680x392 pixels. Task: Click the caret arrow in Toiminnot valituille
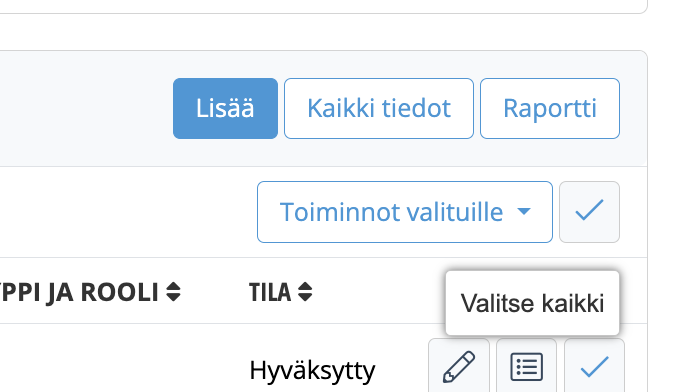[x=524, y=211]
